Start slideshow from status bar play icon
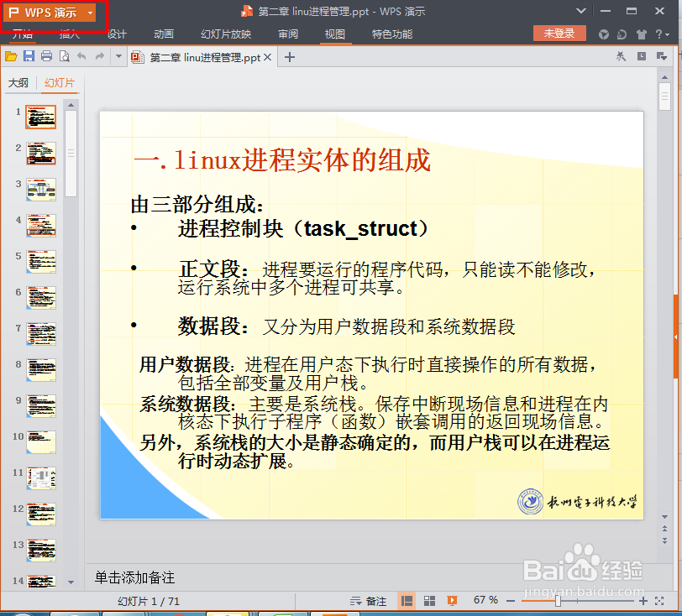Screen dimensions: 682x616 (452, 601)
